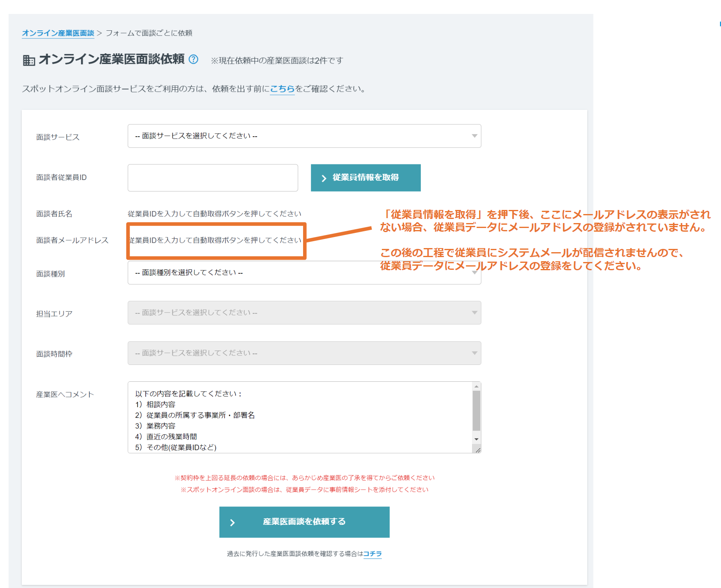This screenshot has width=721, height=588.
Task: Click the building icon next to オンライン産業医面談依頼 heading
Action: [28, 60]
